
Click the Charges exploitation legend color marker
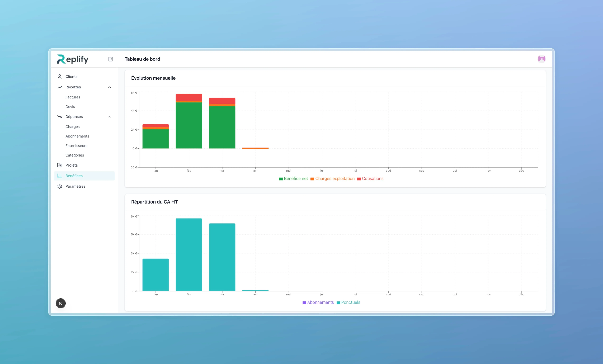312,179
